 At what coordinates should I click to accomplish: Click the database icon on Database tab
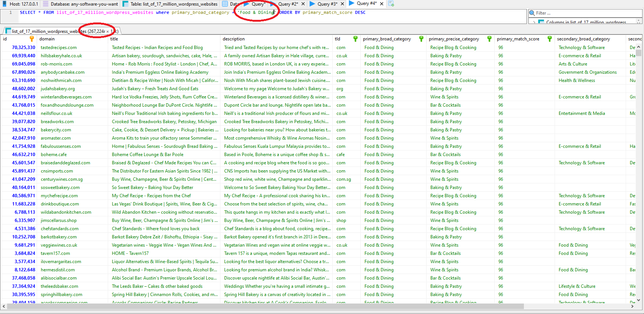coord(46,4)
